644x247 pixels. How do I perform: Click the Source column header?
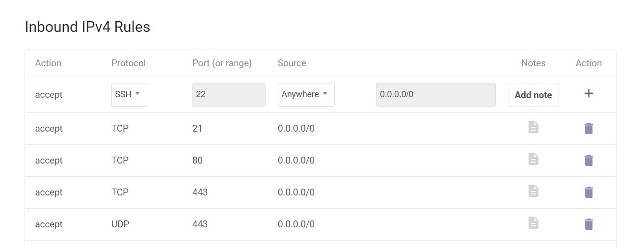[292, 63]
